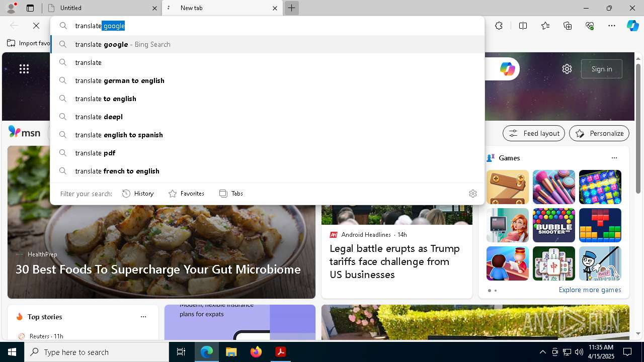Open the Windows Start menu
The height and width of the screenshot is (362, 644).
12,352
